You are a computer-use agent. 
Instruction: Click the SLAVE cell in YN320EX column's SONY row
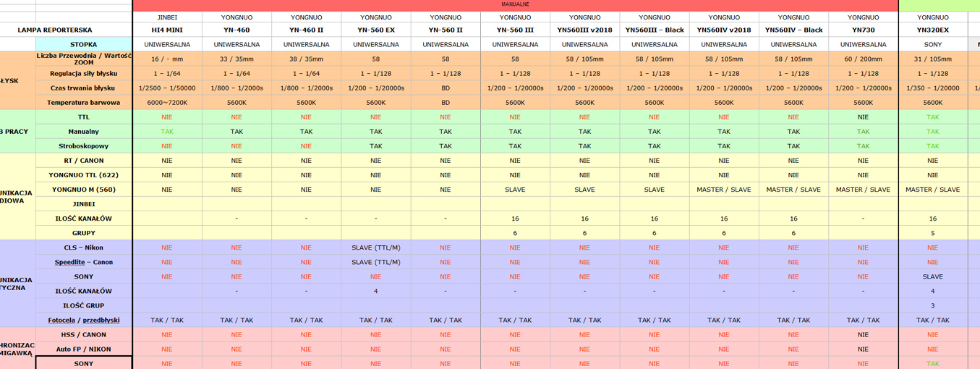pos(933,276)
